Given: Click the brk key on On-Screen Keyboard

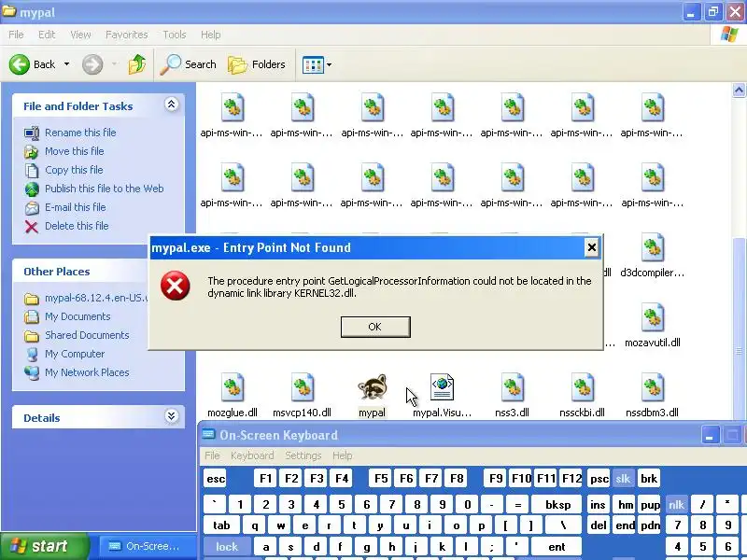Looking at the screenshot, I should [x=648, y=479].
